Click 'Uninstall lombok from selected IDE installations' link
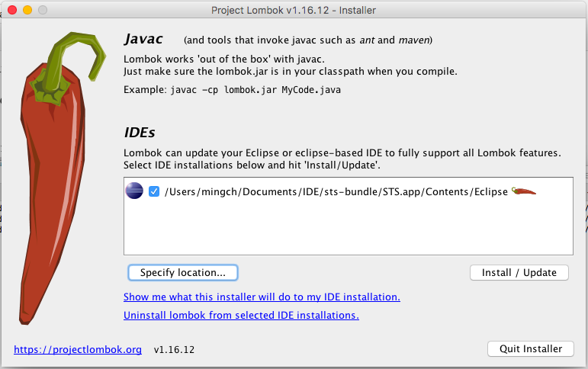The width and height of the screenshot is (588, 369). point(241,315)
